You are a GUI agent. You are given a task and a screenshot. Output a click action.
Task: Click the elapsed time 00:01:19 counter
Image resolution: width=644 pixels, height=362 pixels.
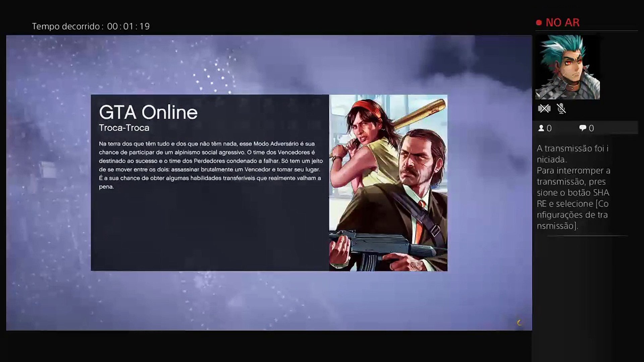pyautogui.click(x=128, y=26)
